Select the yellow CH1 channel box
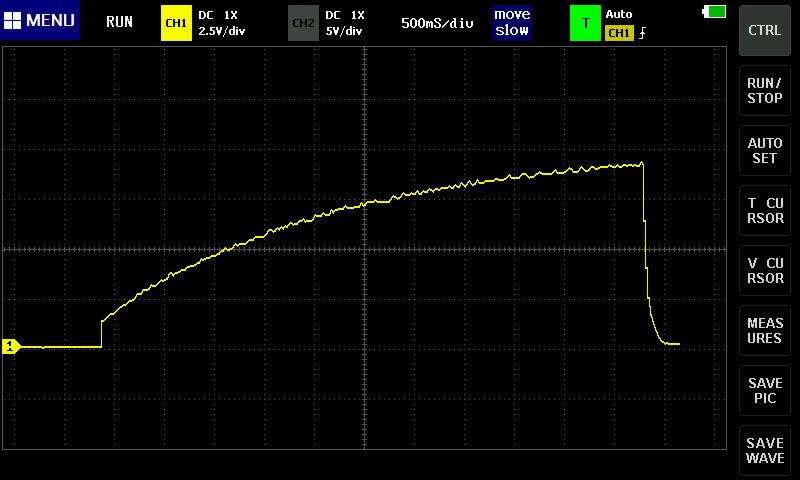 (x=175, y=22)
